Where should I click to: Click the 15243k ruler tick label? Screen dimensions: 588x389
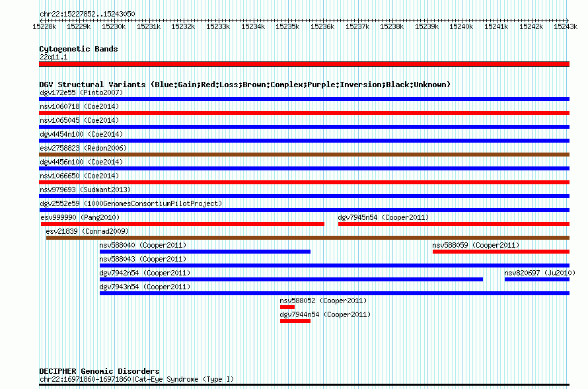(x=566, y=27)
